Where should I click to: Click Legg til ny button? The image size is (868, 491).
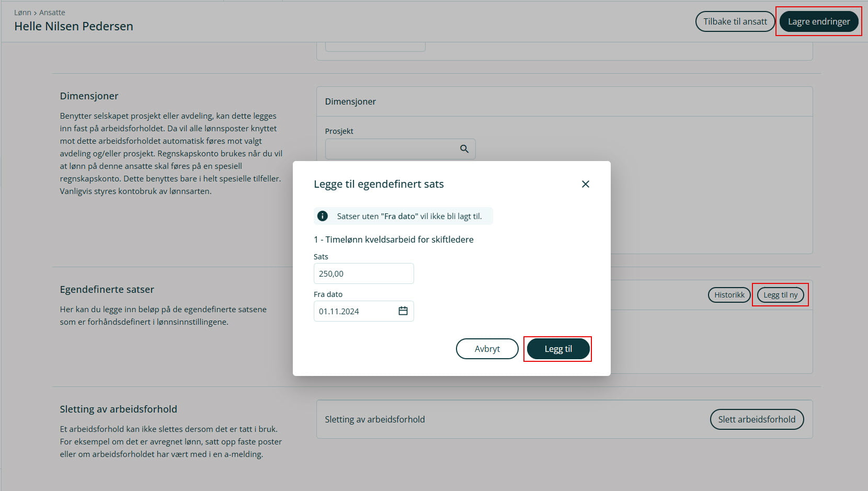click(x=780, y=295)
